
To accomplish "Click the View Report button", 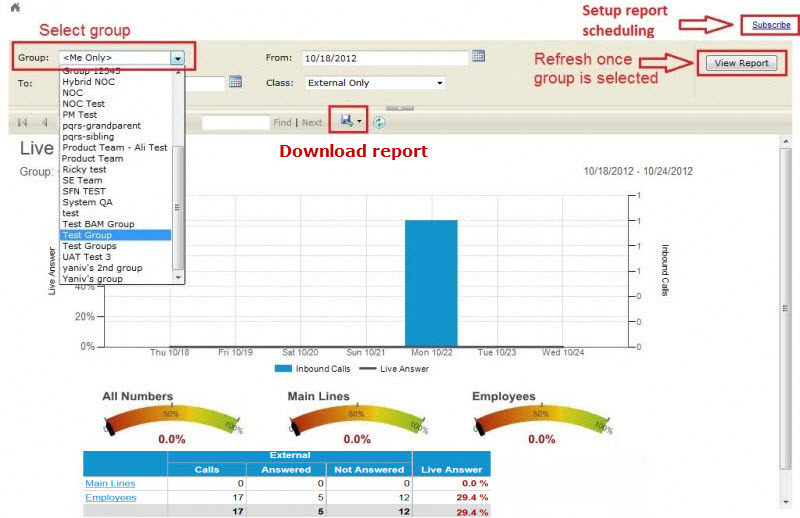I will (741, 63).
